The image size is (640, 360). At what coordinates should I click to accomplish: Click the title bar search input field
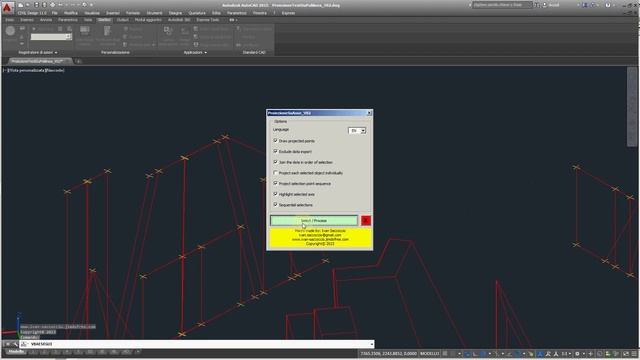coord(502,5)
